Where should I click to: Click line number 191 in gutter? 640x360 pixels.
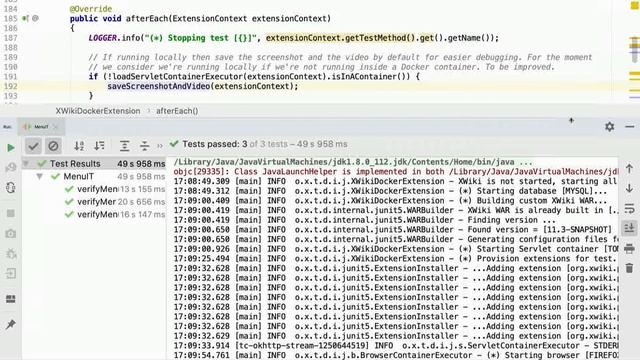pos(11,77)
